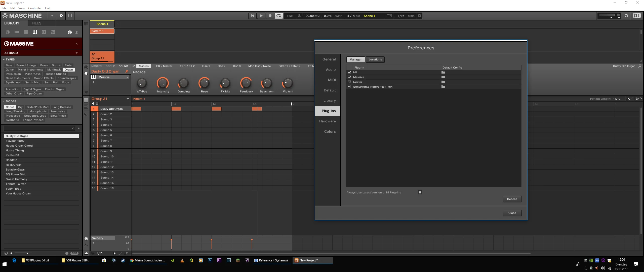The height and width of the screenshot is (272, 644).
Task: Click the channel properties knob icon
Action: click(86, 67)
